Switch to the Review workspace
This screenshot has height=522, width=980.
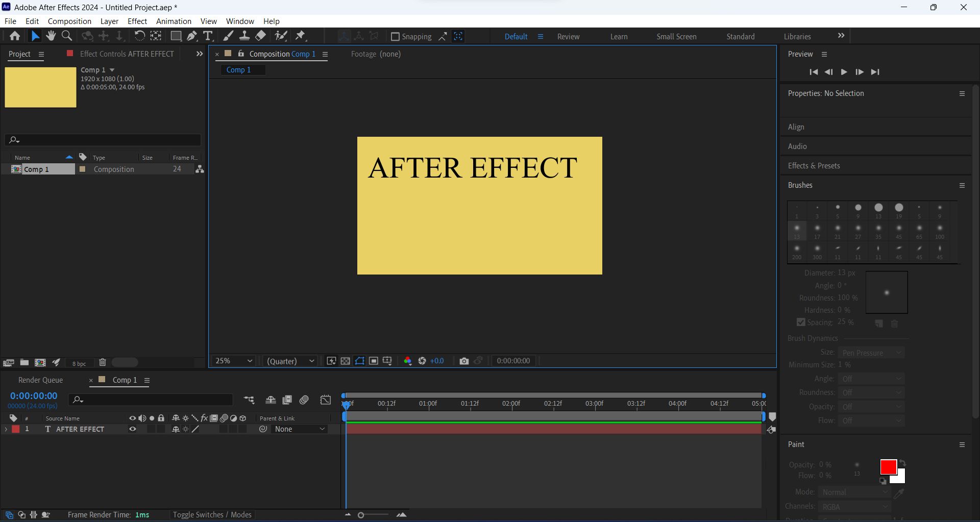pos(568,36)
